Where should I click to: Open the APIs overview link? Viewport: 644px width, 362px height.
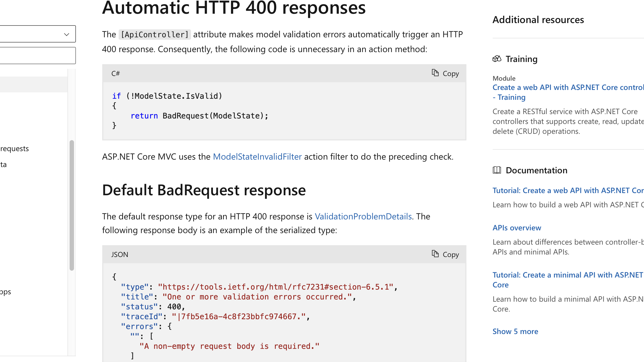(517, 228)
